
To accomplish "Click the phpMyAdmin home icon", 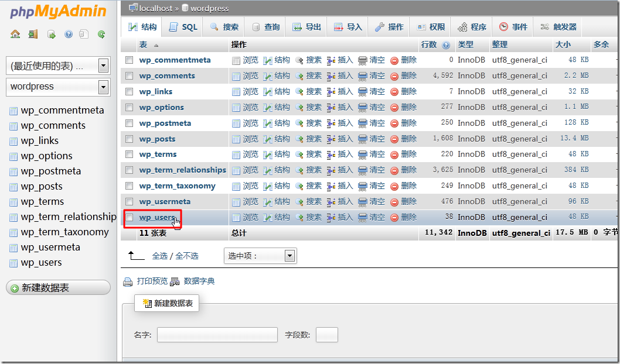I will (x=15, y=35).
